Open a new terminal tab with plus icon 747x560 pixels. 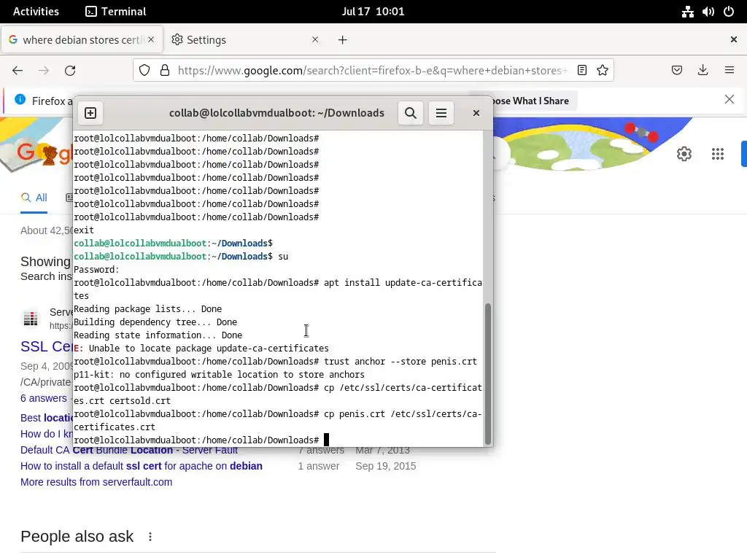pos(90,113)
